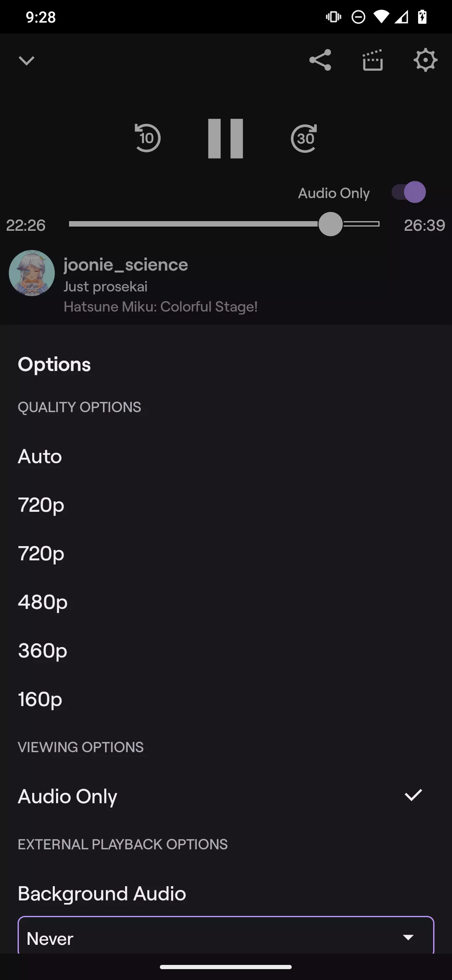Open the joonie_science channel name
Viewport: 452px width, 980px height.
126,265
